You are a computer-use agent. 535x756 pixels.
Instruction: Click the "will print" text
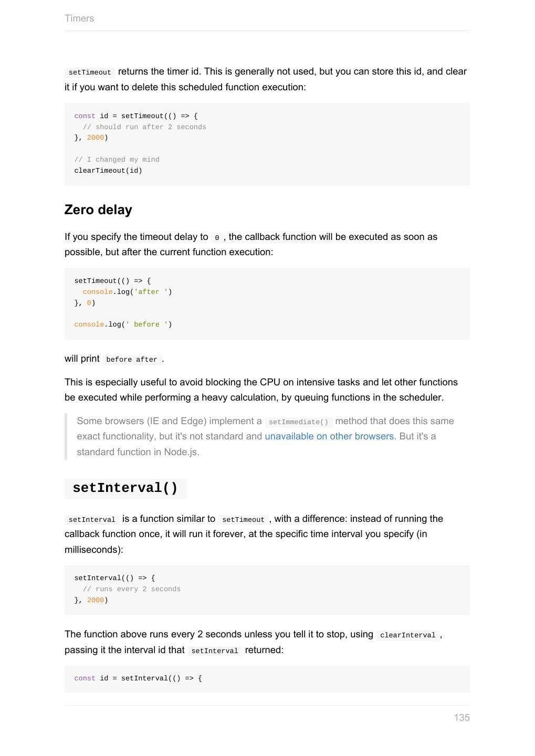(82, 359)
